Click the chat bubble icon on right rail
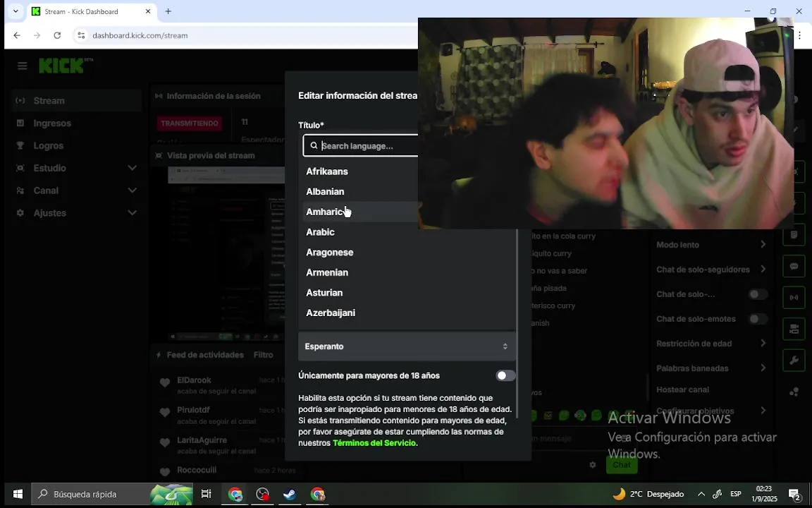Screen dimensions: 812x508 (794, 266)
